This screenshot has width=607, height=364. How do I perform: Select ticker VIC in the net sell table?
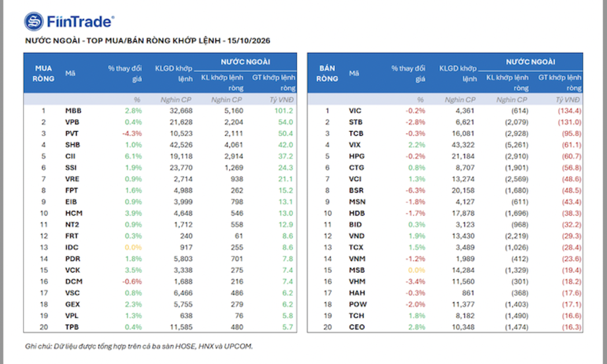(355, 110)
